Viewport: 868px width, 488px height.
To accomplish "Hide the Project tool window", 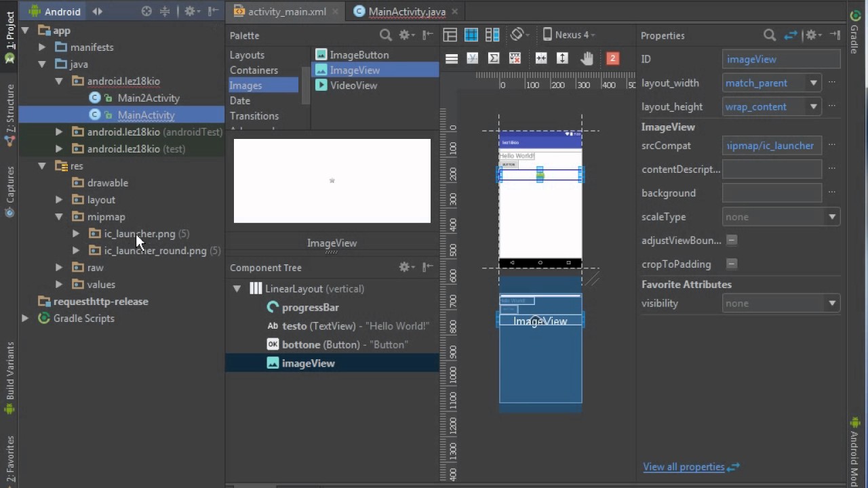I will (213, 12).
